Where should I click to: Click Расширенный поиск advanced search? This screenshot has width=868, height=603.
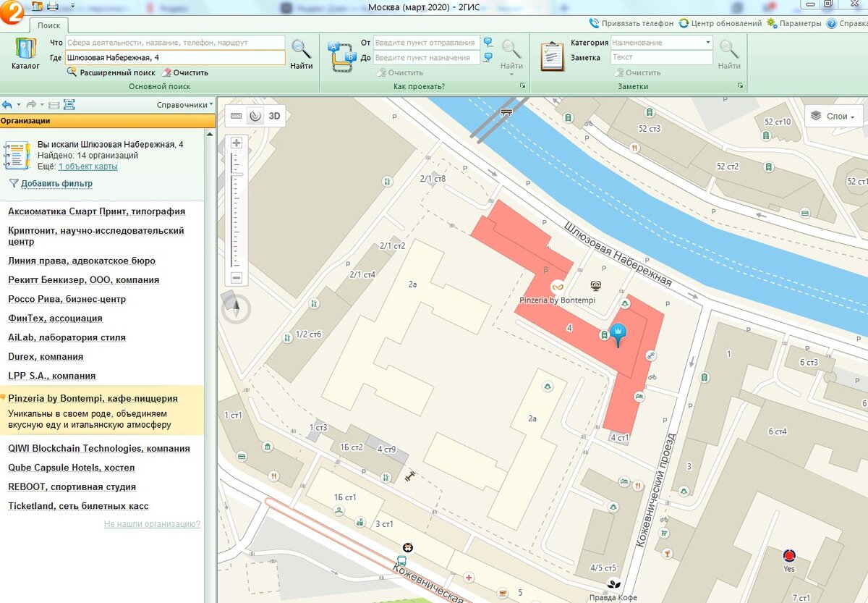tap(111, 72)
